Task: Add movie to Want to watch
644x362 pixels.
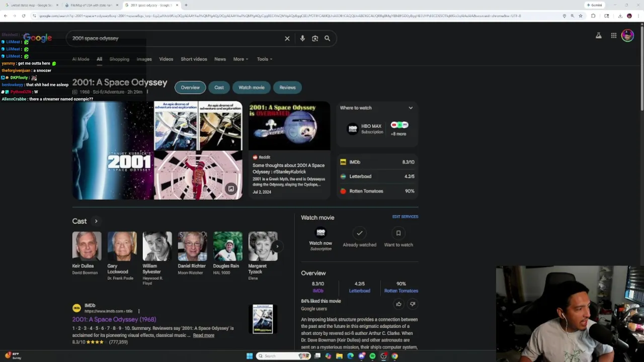Action: tap(398, 237)
